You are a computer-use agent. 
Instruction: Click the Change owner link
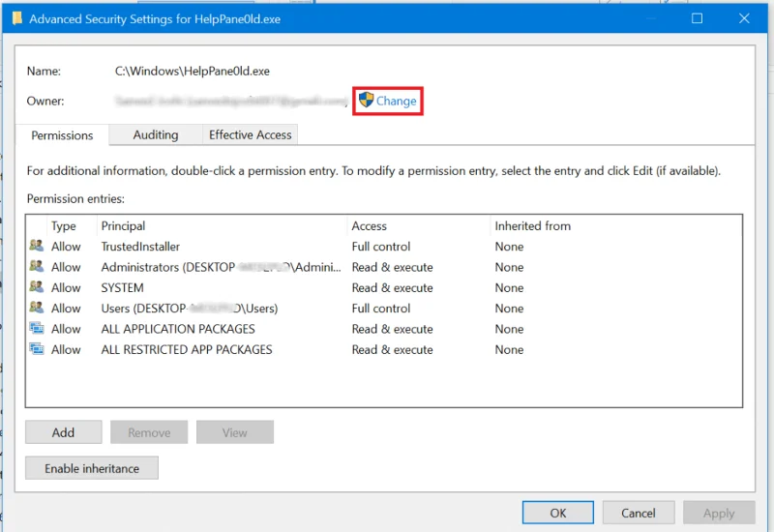(396, 102)
